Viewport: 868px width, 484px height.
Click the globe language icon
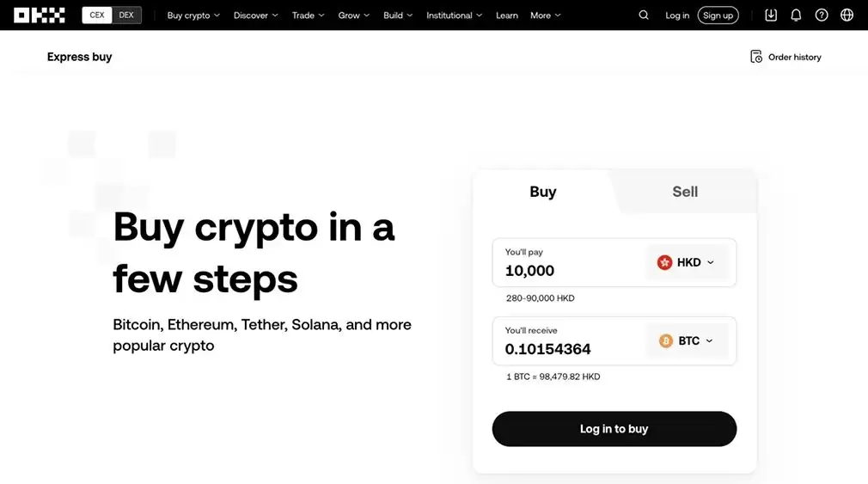pyautogui.click(x=847, y=15)
